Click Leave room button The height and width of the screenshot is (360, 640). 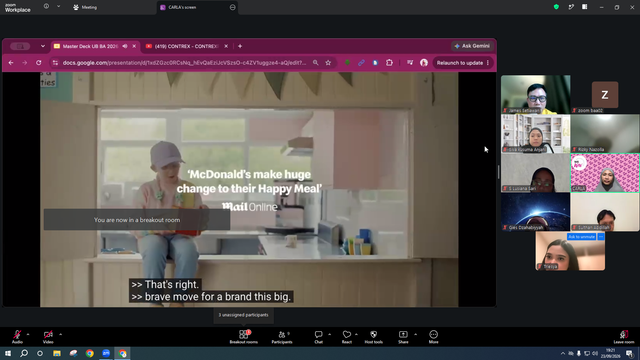624,337
